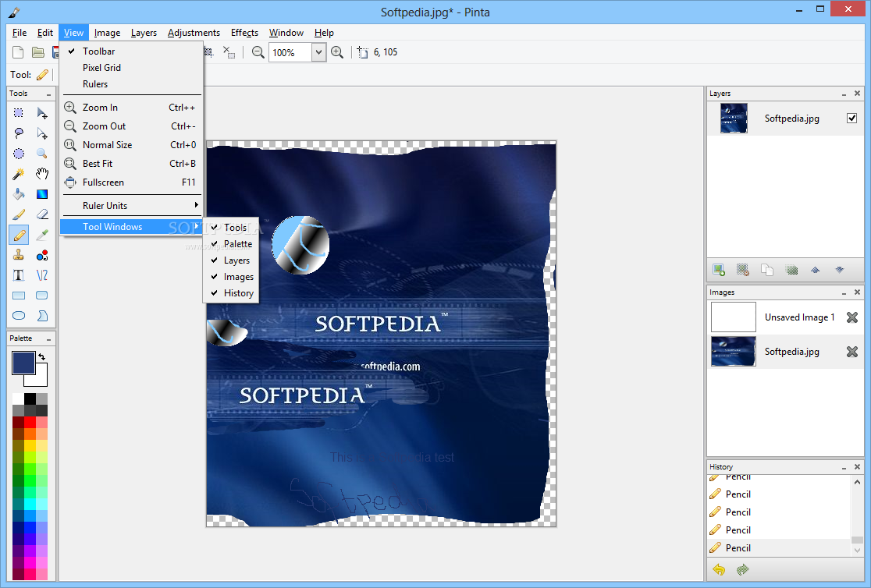The width and height of the screenshot is (871, 588).
Task: Toggle Palette window in submenu
Action: pos(230,244)
